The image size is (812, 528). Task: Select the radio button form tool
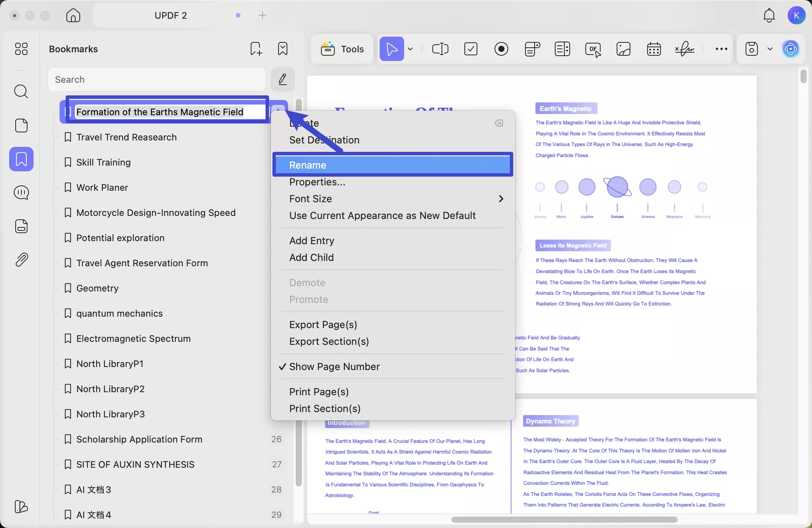click(501, 49)
